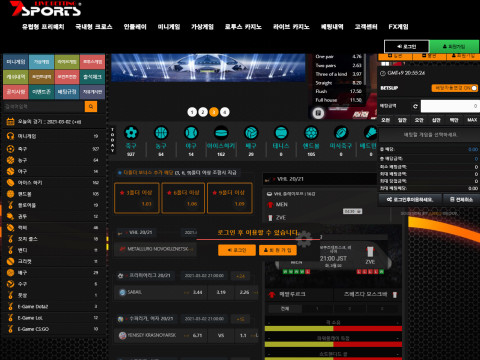The width and height of the screenshot is (480, 360).
Task: Click the clock icon beside GMT+9 time
Action: click(383, 73)
